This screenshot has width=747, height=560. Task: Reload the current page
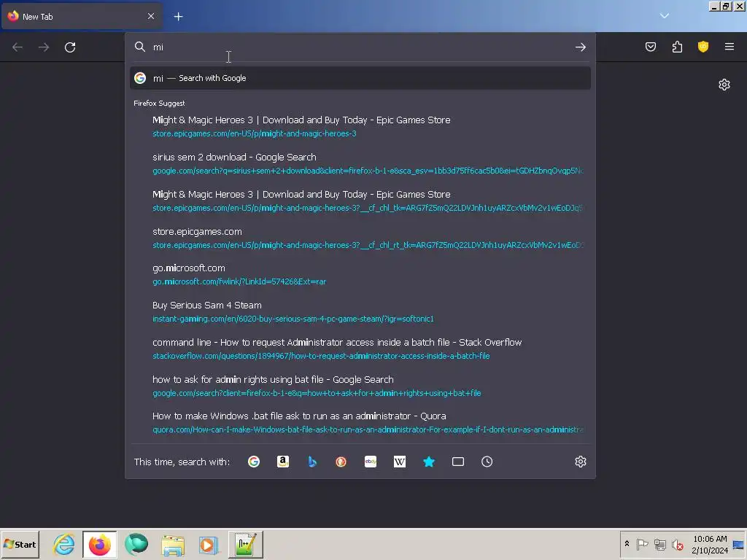click(70, 47)
